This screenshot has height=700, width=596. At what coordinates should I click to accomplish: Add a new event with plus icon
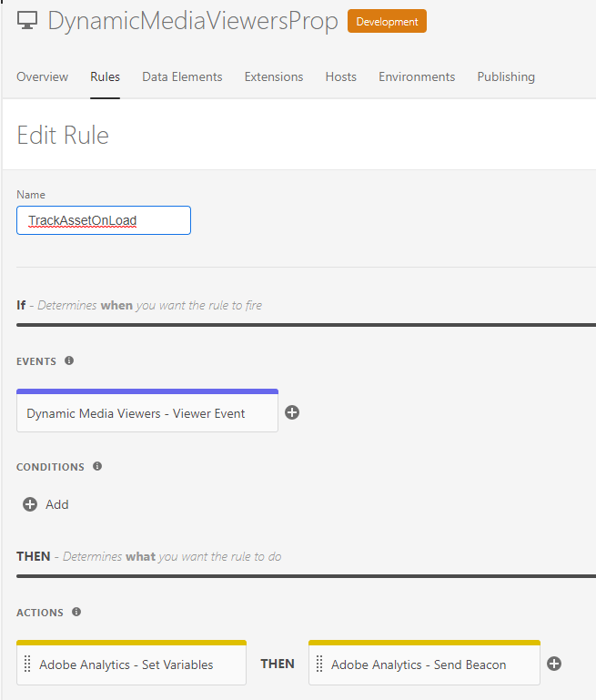coord(292,412)
